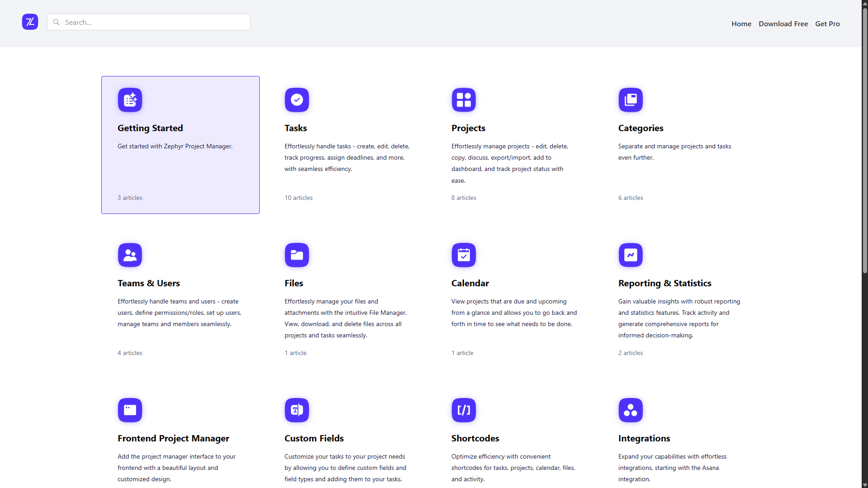Open the Home menu item
Screen dimensions: 868x488
[741, 24]
